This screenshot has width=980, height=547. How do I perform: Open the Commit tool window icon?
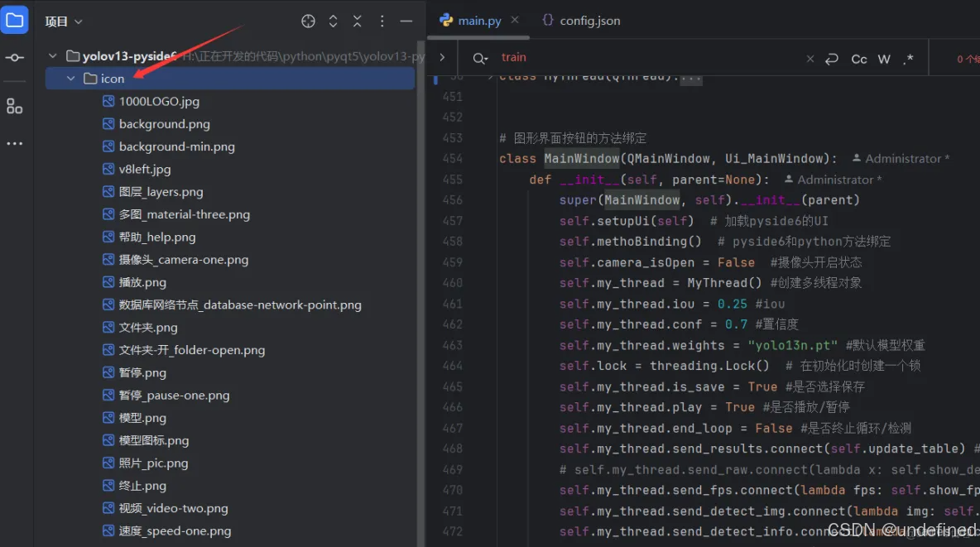click(15, 57)
